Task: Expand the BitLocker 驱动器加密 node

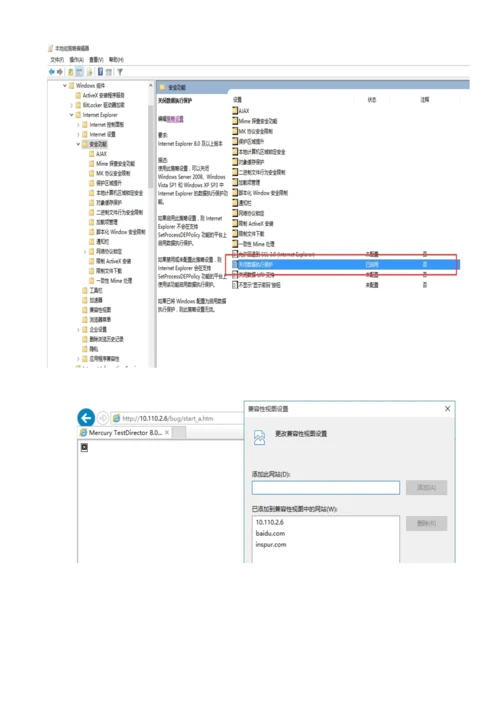Action: [71, 105]
